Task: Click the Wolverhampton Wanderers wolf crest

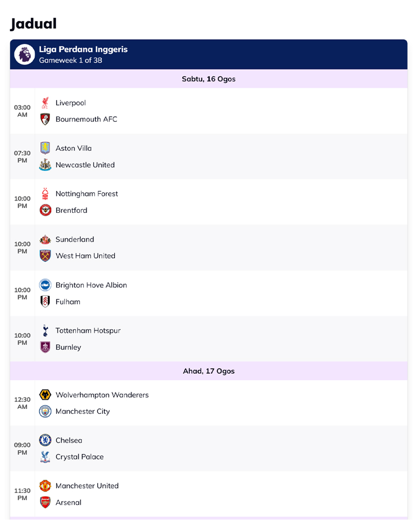Action: pos(45,395)
